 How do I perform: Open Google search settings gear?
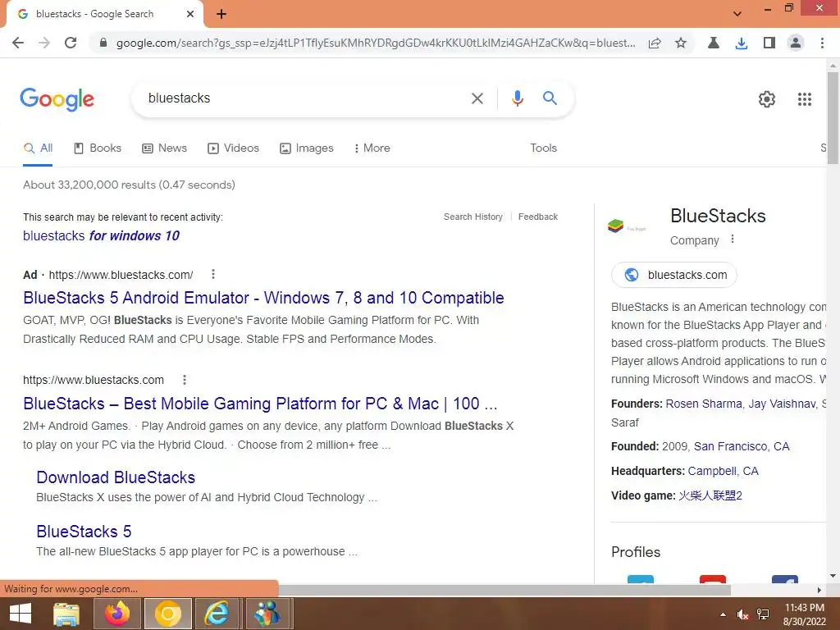[767, 99]
